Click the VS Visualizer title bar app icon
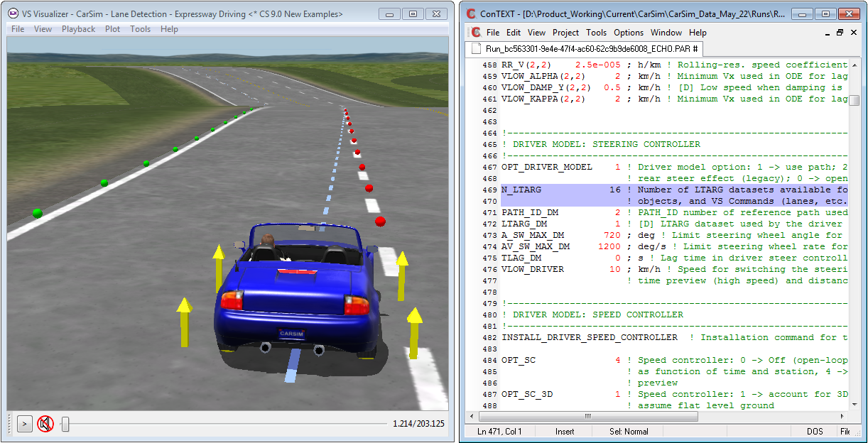Screen dimensions: 868x443 click(13, 13)
